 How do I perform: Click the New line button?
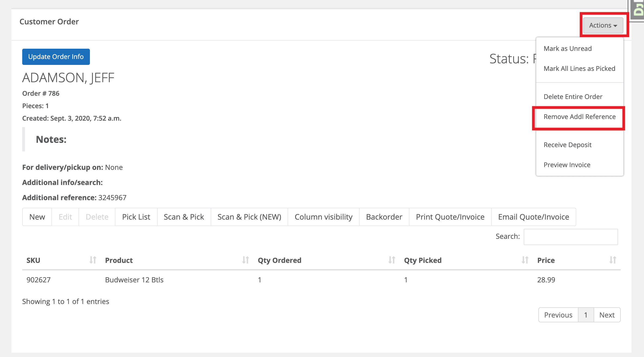pyautogui.click(x=37, y=217)
